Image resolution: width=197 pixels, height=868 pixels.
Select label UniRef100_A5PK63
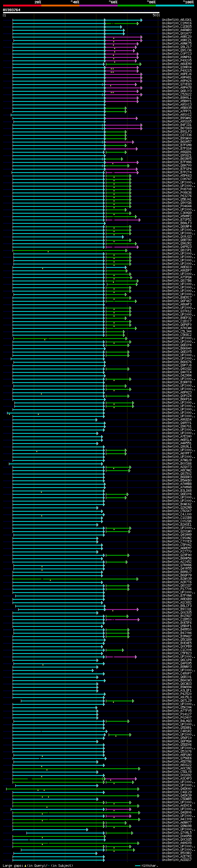177,176
